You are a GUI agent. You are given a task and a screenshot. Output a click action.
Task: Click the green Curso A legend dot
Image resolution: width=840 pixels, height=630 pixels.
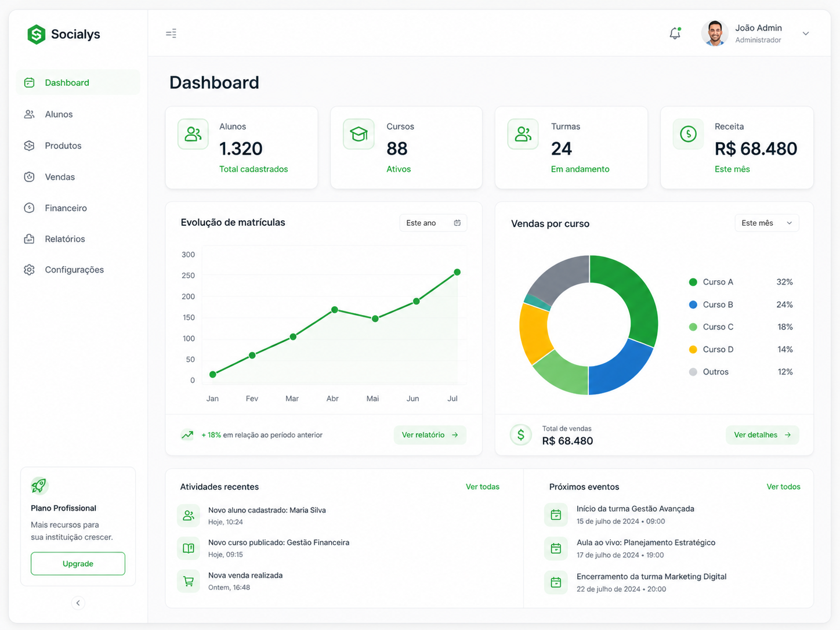(x=693, y=282)
